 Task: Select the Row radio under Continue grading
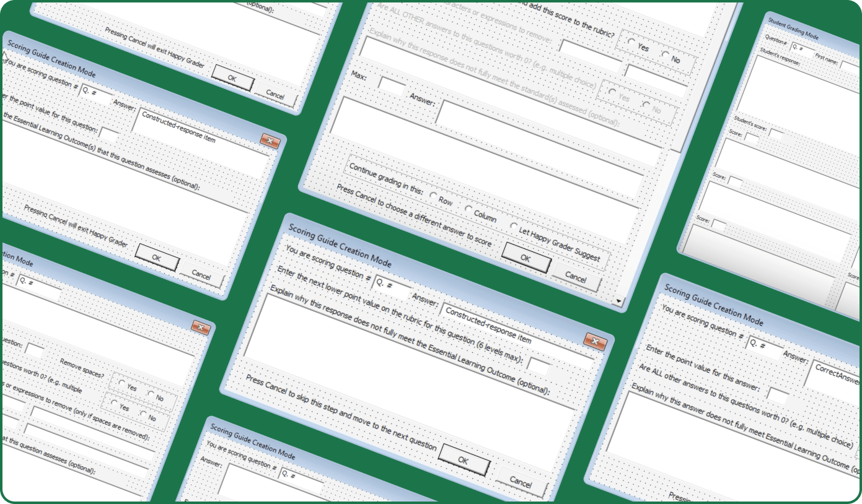pos(432,194)
